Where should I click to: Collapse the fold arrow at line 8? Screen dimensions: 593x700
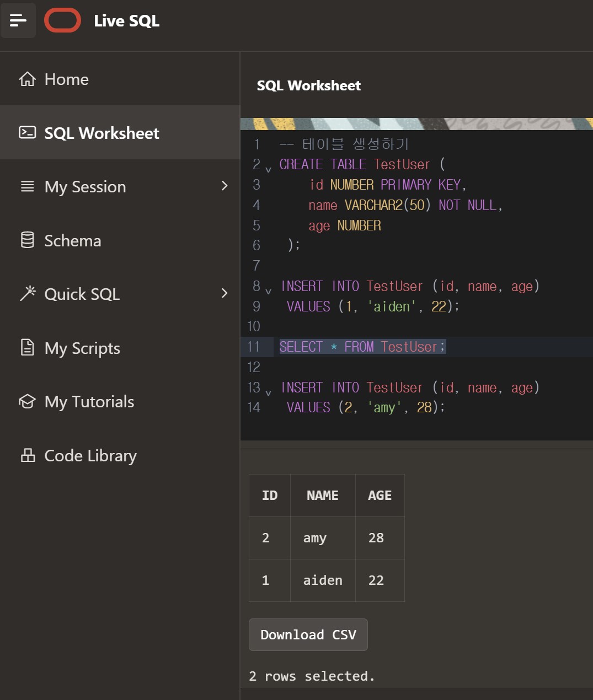(268, 291)
